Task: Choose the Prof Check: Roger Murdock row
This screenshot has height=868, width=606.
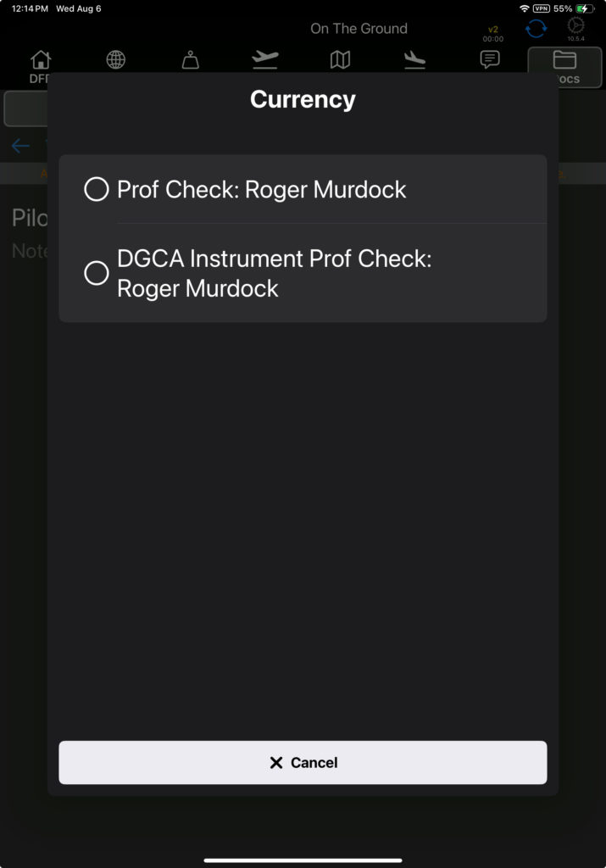Action: pos(303,189)
